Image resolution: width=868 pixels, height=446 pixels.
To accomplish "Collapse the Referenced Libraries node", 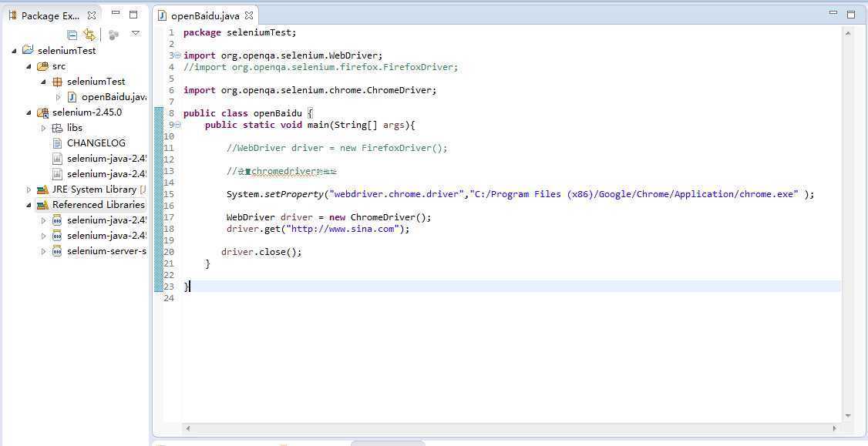I will [x=29, y=205].
